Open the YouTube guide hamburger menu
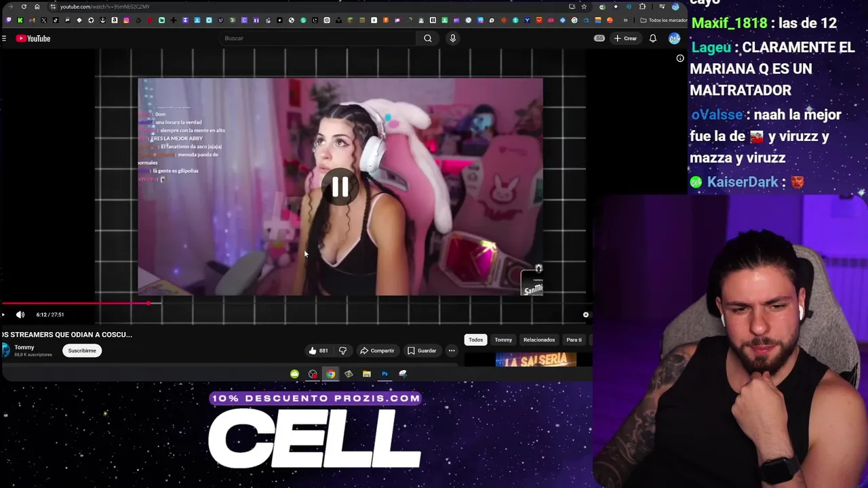Screen dimensions: 868x488 [3, 39]
